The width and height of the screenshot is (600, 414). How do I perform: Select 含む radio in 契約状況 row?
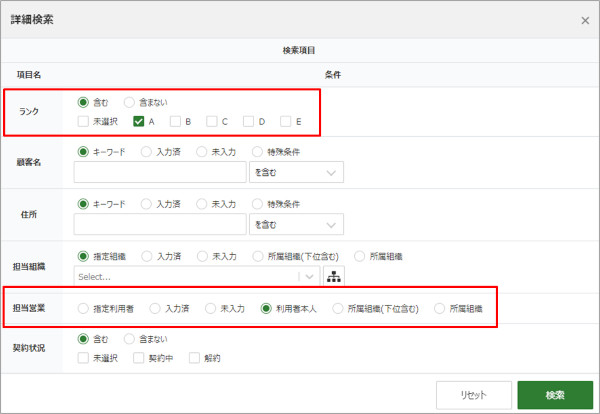(x=83, y=339)
